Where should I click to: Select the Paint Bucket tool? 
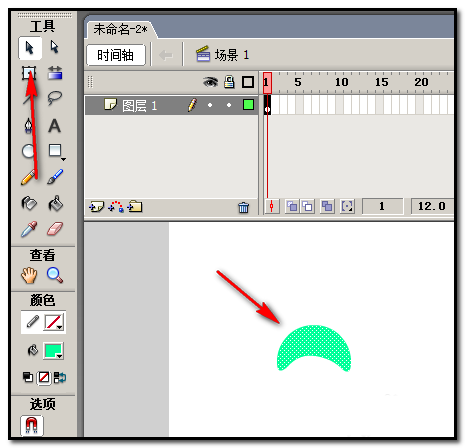pos(55,203)
